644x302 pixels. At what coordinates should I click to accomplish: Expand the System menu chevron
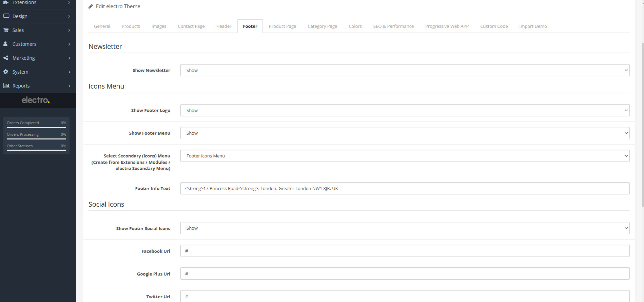coord(69,72)
